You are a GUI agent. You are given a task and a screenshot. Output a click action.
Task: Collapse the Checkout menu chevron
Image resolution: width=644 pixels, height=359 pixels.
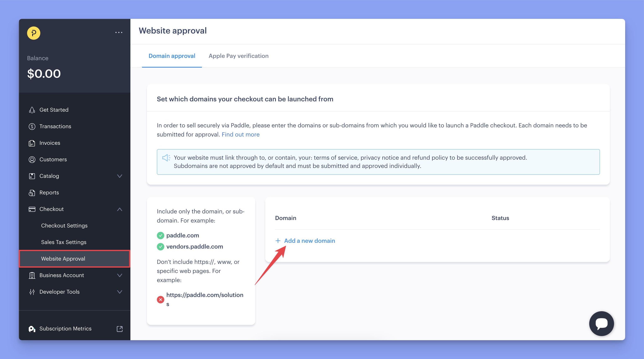(120, 209)
